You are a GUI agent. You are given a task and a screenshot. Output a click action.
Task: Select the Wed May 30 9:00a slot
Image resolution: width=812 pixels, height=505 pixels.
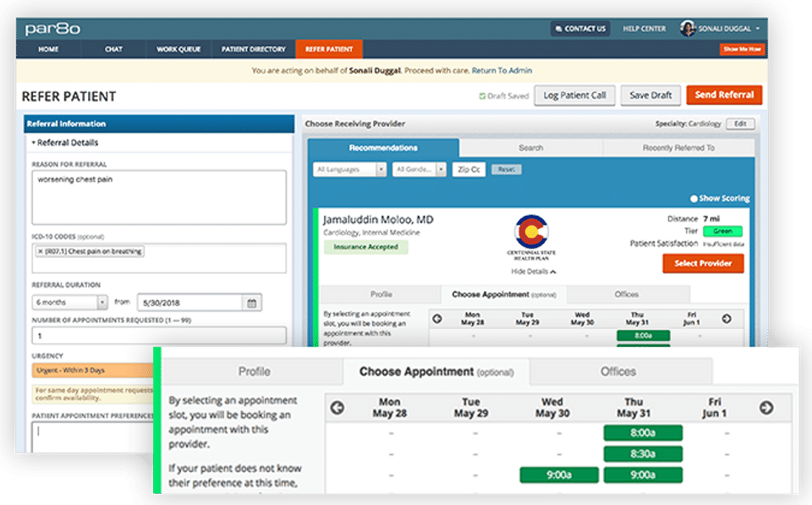pyautogui.click(x=559, y=475)
